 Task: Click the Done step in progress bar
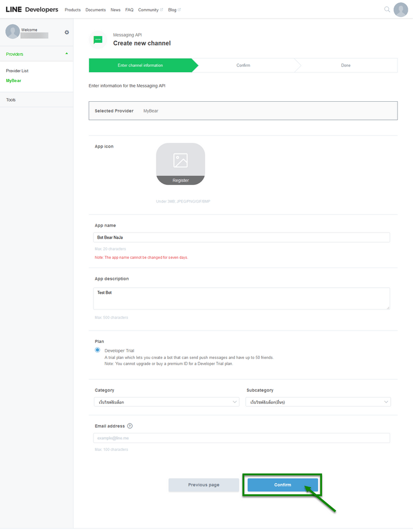[346, 65]
